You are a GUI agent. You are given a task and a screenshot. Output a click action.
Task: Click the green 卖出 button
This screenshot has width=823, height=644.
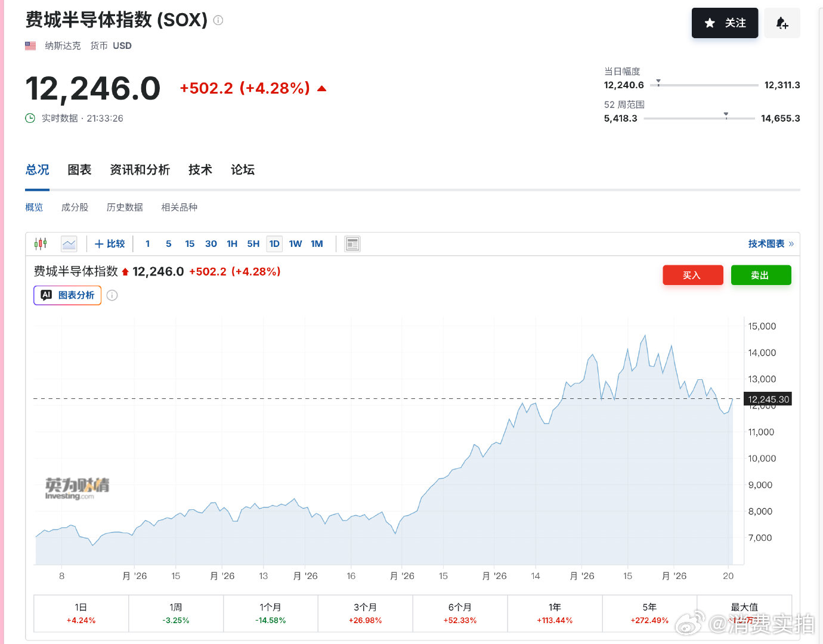760,275
